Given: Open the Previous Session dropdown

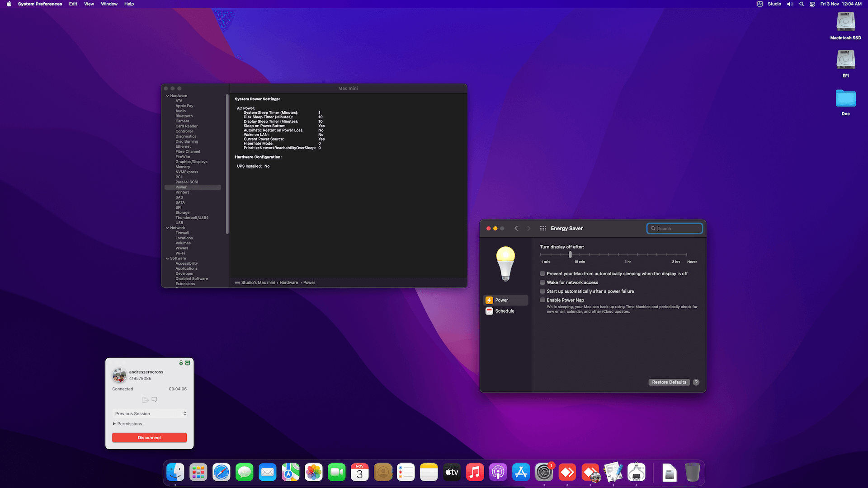Looking at the screenshot, I should pos(150,413).
